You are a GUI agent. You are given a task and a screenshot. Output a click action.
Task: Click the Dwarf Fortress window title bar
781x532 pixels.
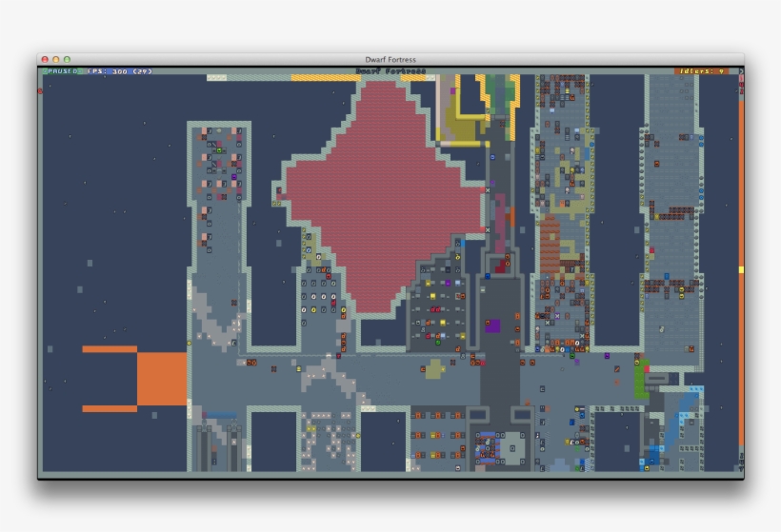390,59
